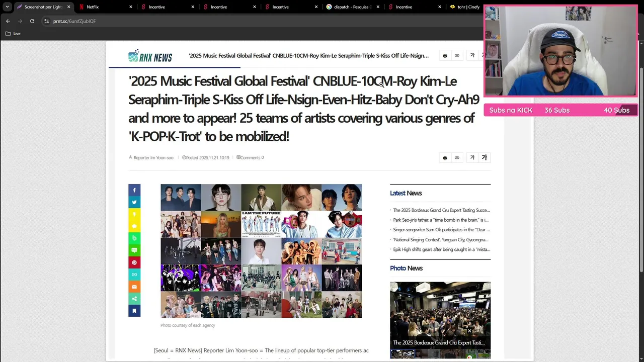Send article by orange email icon

134,287
